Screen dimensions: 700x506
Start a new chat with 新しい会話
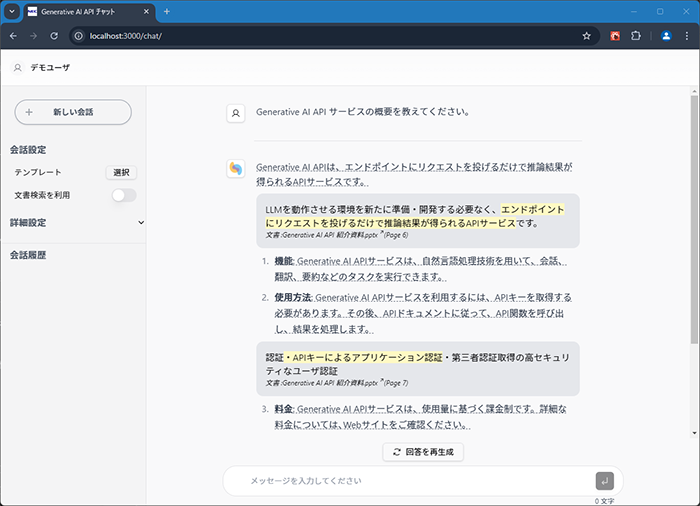pos(73,112)
